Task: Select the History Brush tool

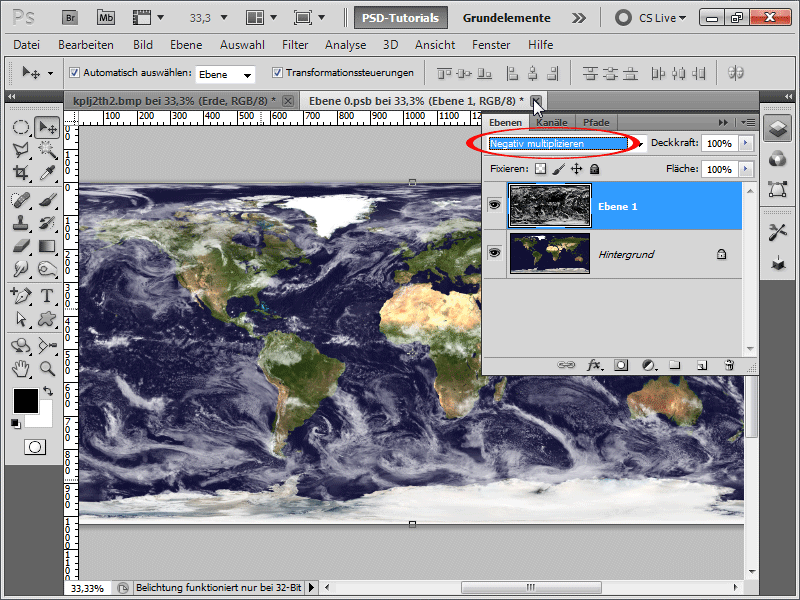Action: coord(47,223)
